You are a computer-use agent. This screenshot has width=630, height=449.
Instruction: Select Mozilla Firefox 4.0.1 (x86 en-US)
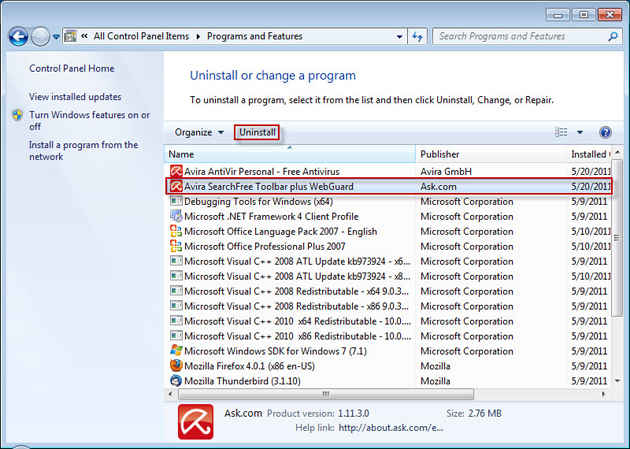coord(249,366)
